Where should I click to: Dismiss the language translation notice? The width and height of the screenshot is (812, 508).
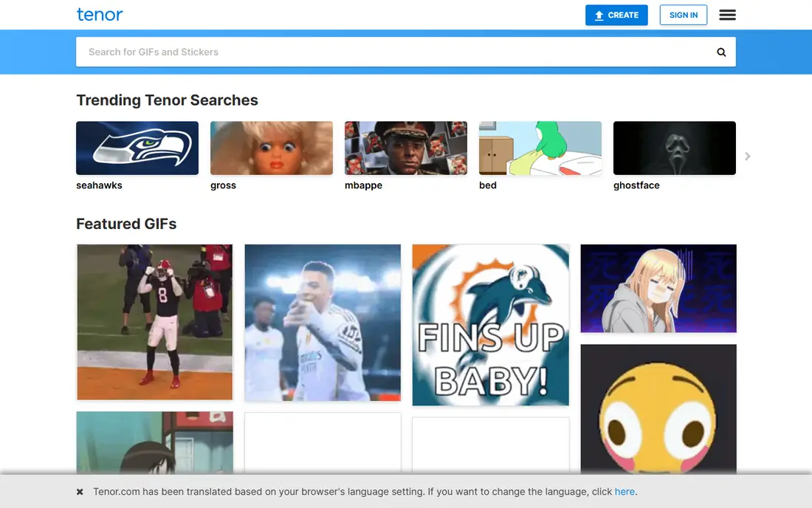tap(80, 492)
